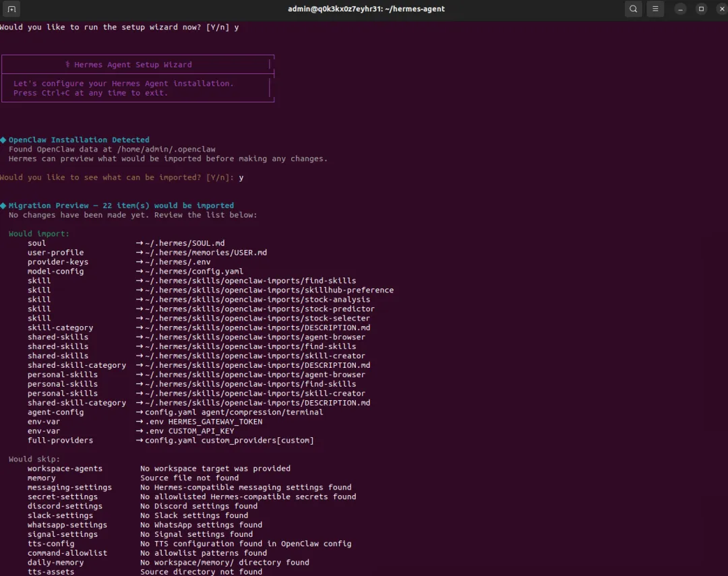The image size is (728, 576).
Task: Click the messaging-settings skip row
Action: (x=189, y=487)
